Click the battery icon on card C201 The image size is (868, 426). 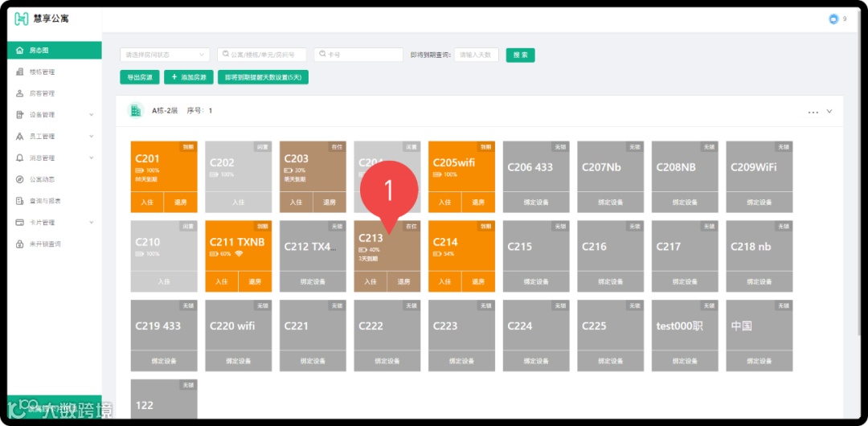pyautogui.click(x=139, y=170)
